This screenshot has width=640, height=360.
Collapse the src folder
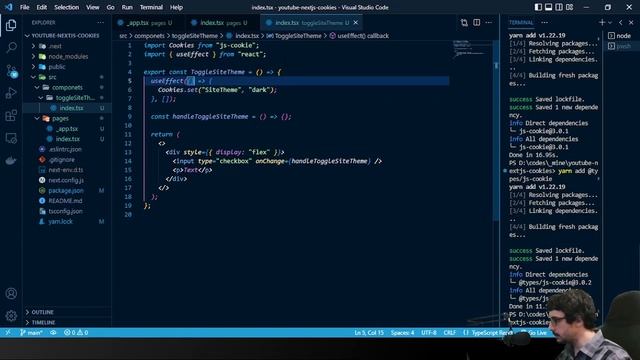coord(52,77)
